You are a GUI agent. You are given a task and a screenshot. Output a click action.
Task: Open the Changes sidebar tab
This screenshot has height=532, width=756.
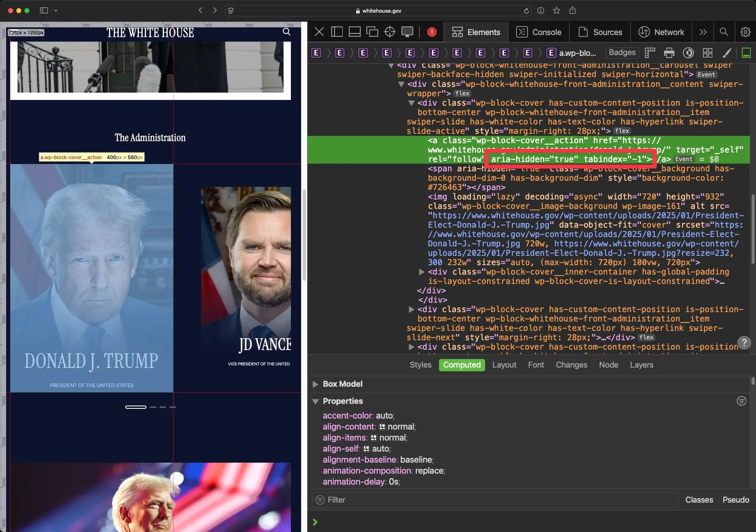point(572,365)
